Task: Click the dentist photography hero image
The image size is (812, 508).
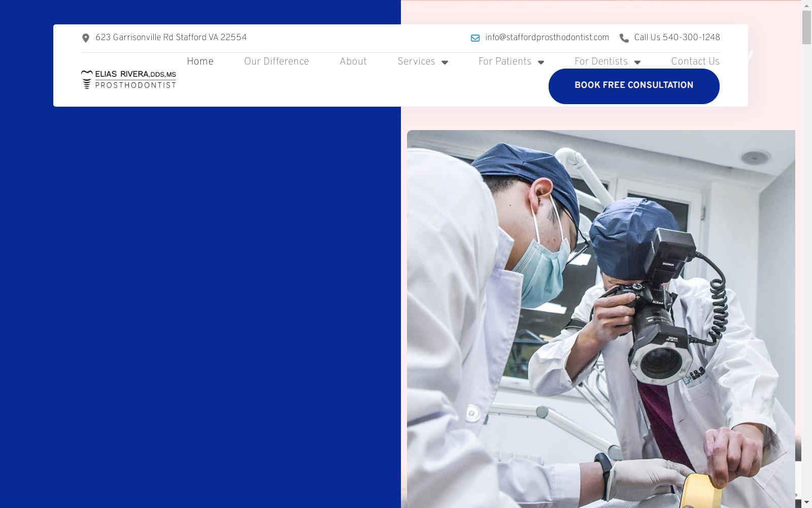Action: (601, 319)
